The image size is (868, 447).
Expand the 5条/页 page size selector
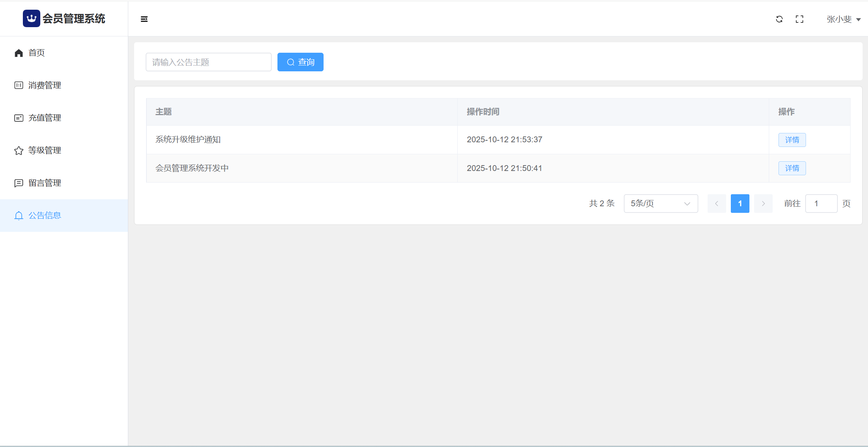click(x=661, y=204)
